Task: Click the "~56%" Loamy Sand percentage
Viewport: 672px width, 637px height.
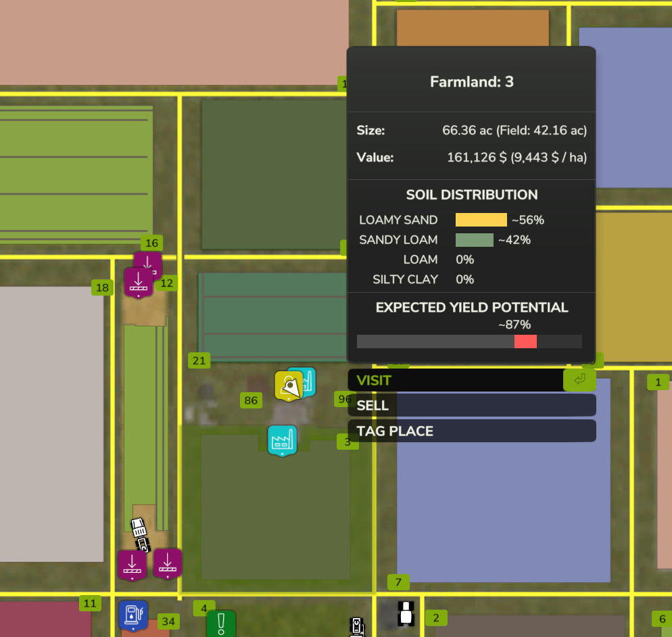Action: click(x=527, y=220)
